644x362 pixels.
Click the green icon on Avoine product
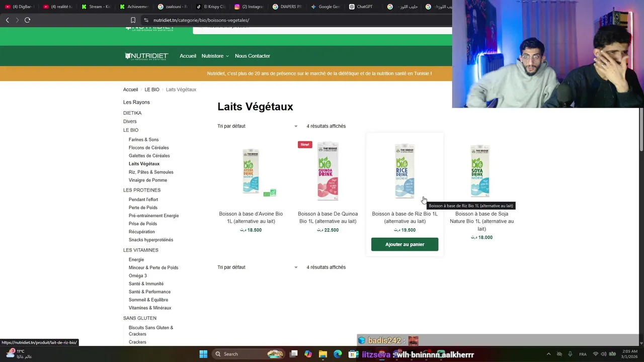(270, 193)
